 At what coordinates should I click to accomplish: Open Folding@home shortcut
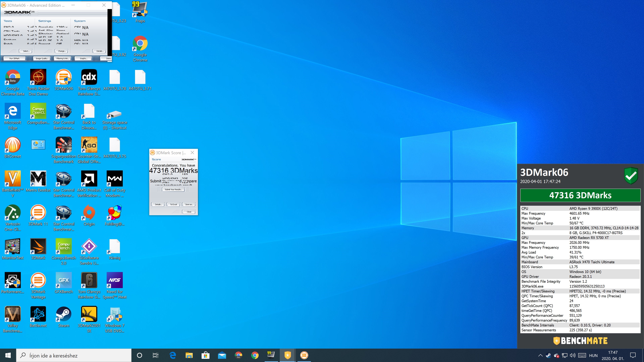(x=115, y=215)
